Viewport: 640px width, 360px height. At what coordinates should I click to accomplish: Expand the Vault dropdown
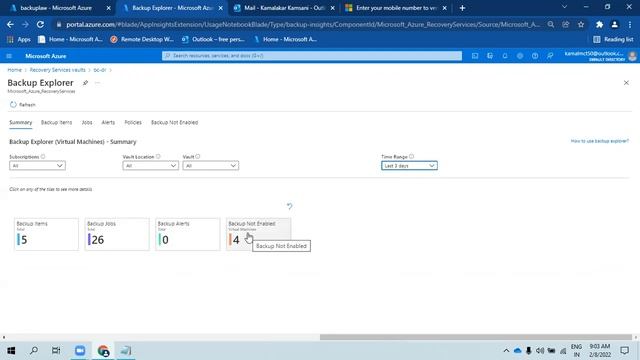point(211,166)
